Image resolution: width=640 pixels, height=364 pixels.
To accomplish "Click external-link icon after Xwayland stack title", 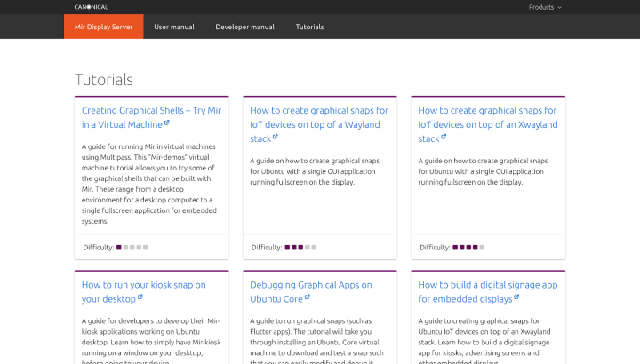I will pyautogui.click(x=444, y=137).
